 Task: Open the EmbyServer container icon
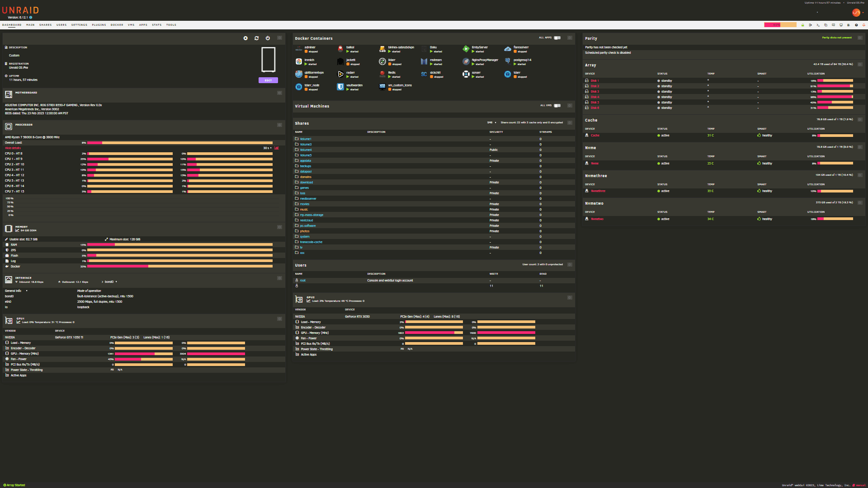466,49
